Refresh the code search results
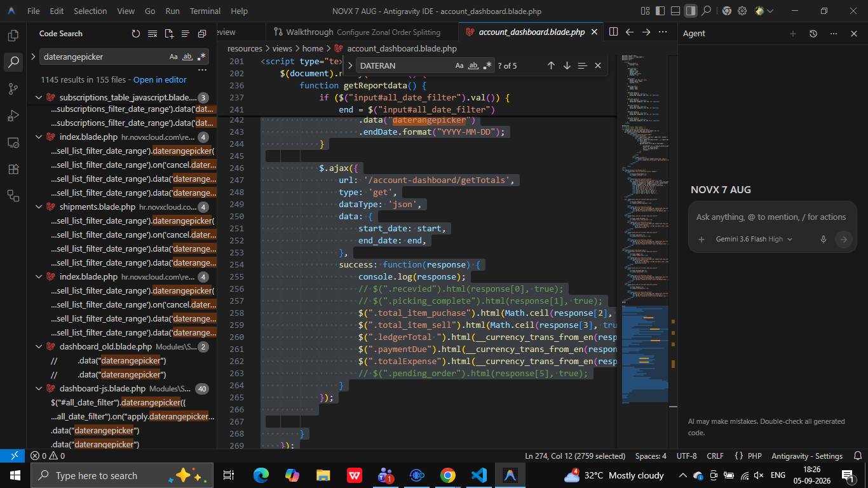868x488 pixels. pos(136,34)
